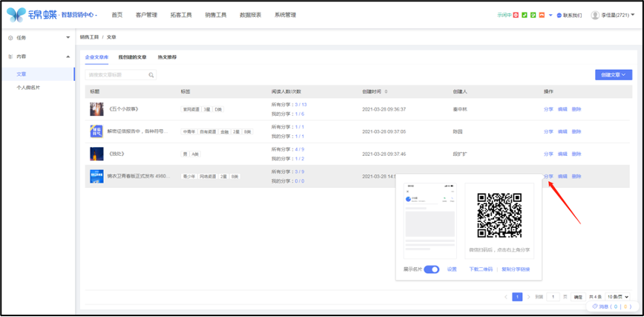Click 0 / 0 my-shares count link
This screenshot has height=317, width=644.
click(x=300, y=181)
